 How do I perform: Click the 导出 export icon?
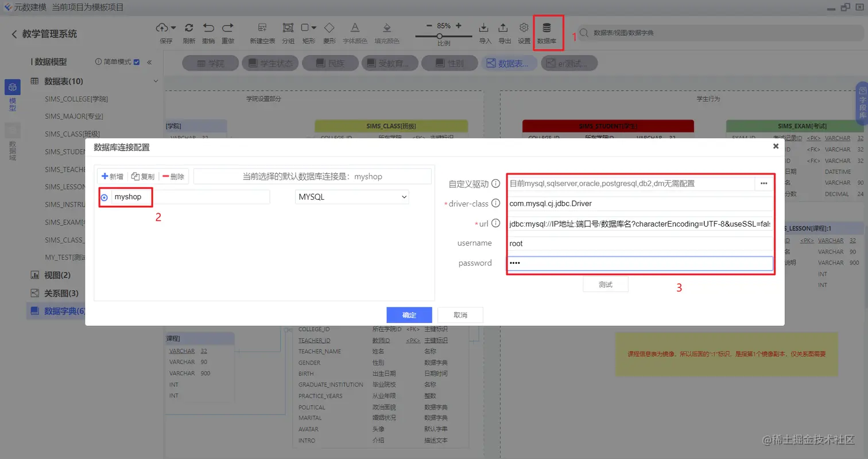503,28
